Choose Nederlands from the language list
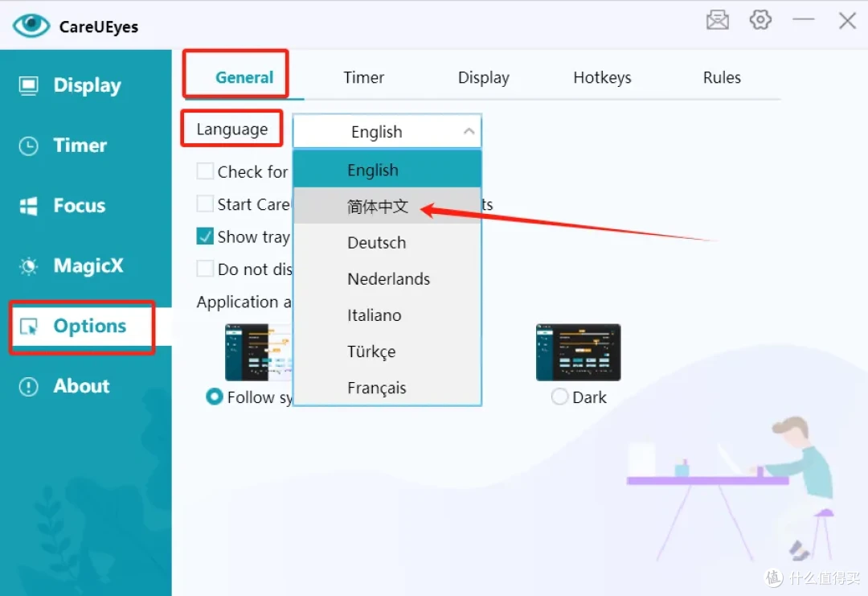The height and width of the screenshot is (596, 868). (387, 278)
